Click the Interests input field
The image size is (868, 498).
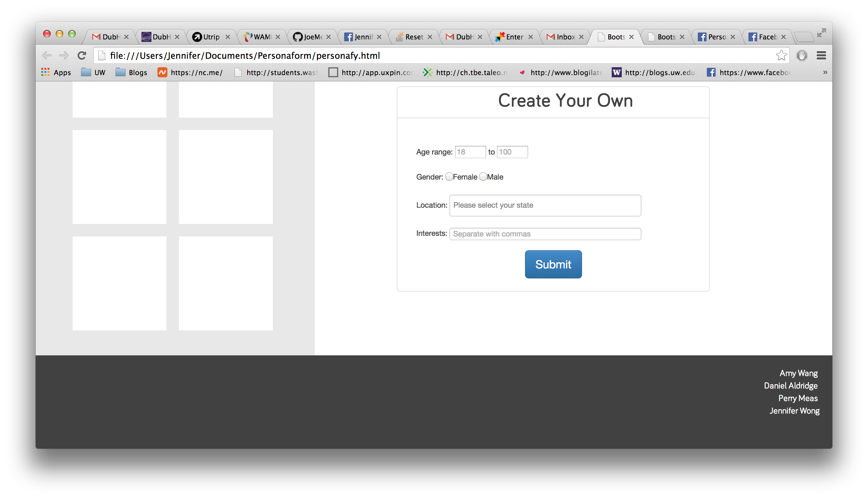pyautogui.click(x=545, y=234)
